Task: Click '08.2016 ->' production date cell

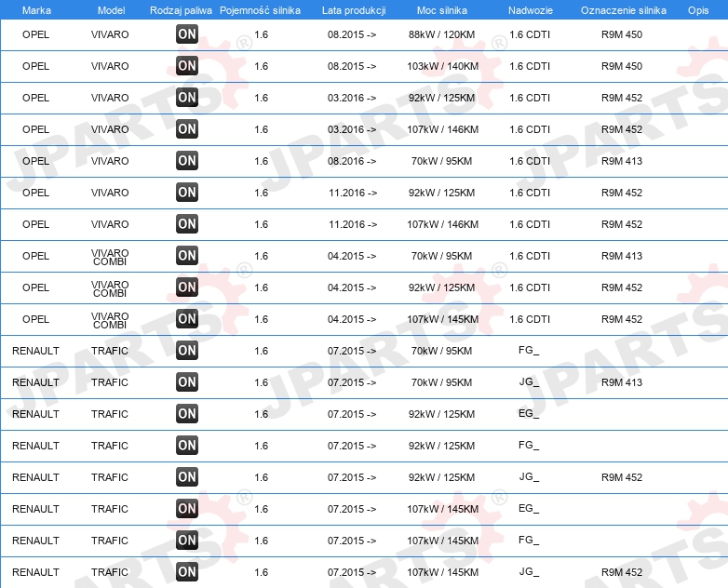Action: pos(352,161)
